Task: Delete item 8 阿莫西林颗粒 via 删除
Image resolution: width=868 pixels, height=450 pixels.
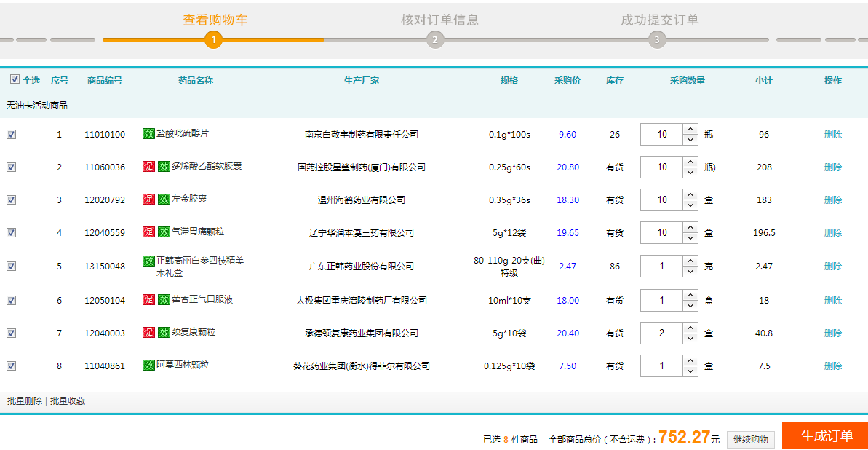Action: click(x=832, y=366)
